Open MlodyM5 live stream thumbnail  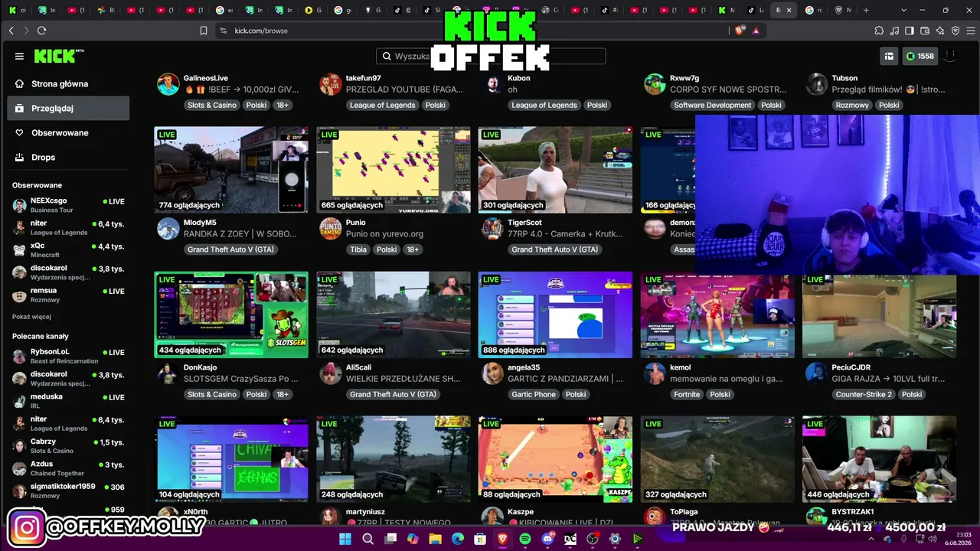pos(231,170)
